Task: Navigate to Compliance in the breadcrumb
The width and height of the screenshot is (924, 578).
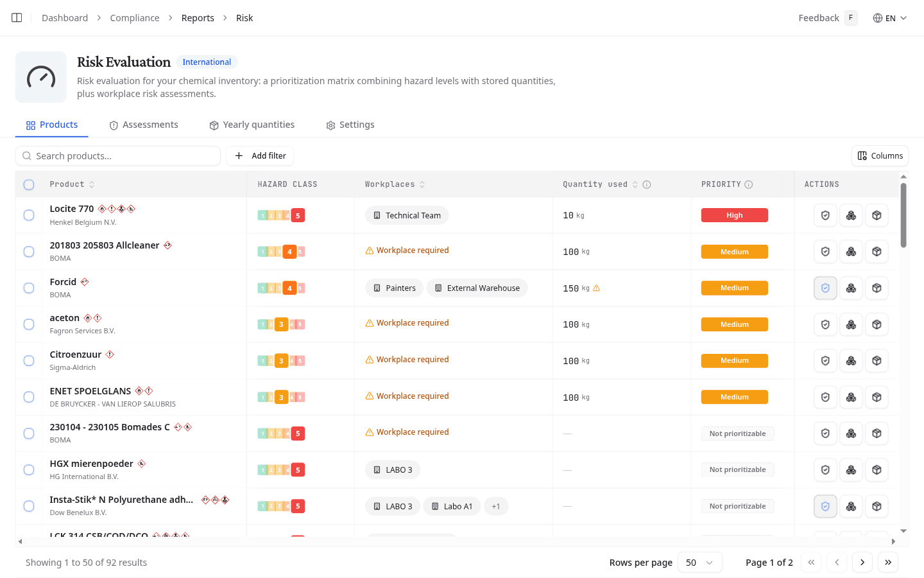Action: [135, 18]
